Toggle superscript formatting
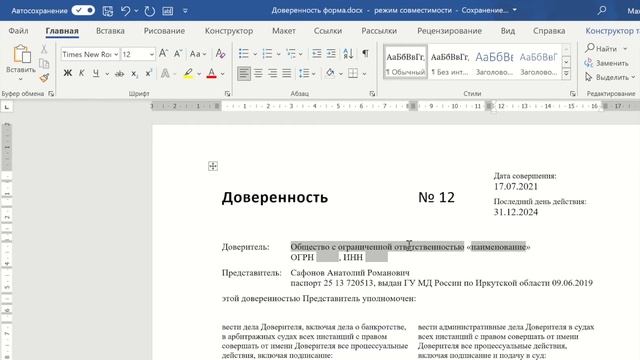The image size is (640, 360). [x=148, y=73]
